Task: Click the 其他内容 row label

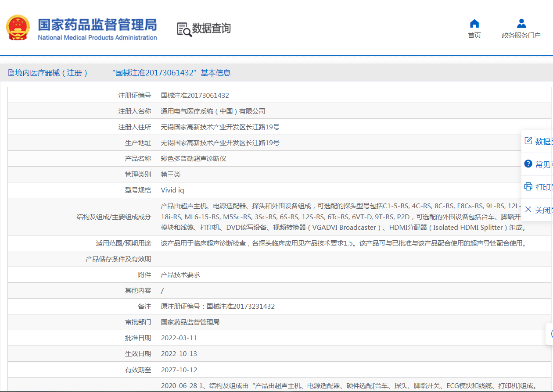Action: (x=138, y=291)
